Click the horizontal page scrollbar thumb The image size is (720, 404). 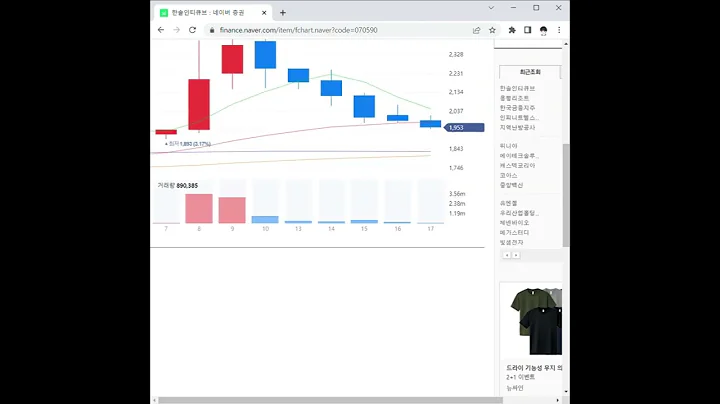tap(330, 400)
